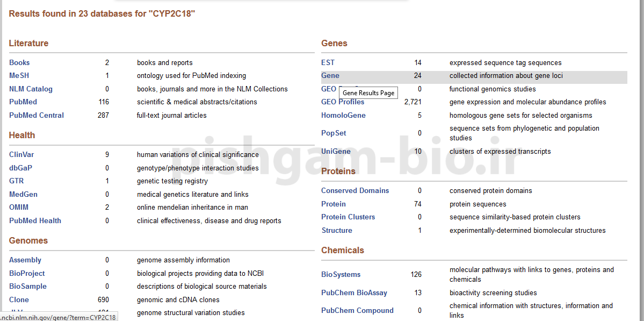
Task: Open the OMIM database link
Action: pos(19,208)
